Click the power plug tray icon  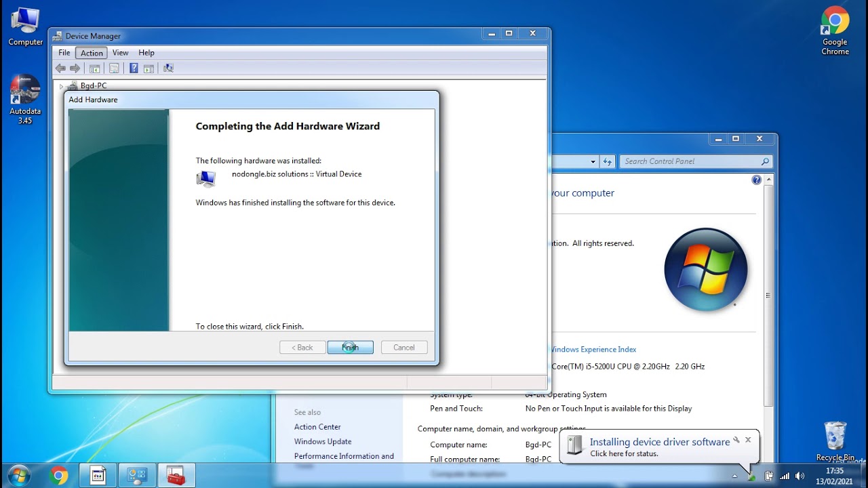[x=769, y=476]
